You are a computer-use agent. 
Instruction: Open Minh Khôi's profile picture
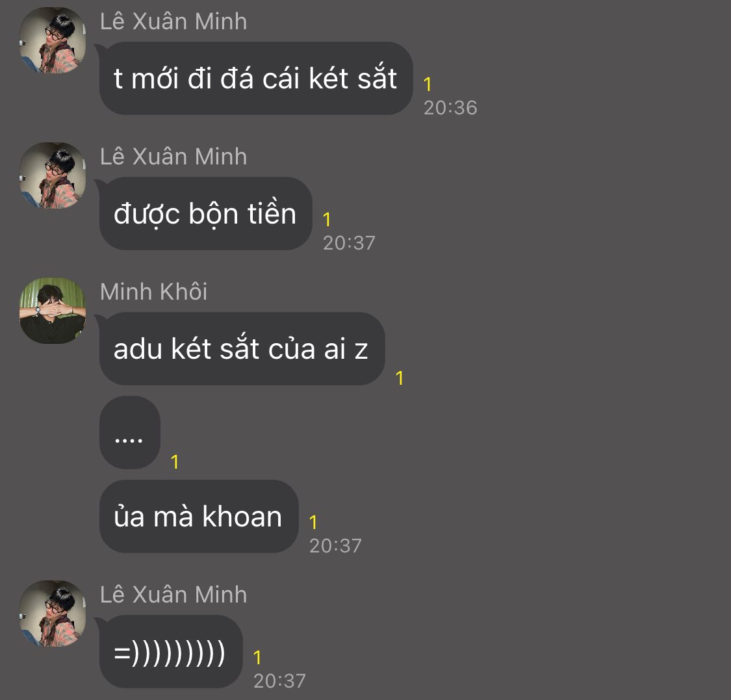click(53, 311)
